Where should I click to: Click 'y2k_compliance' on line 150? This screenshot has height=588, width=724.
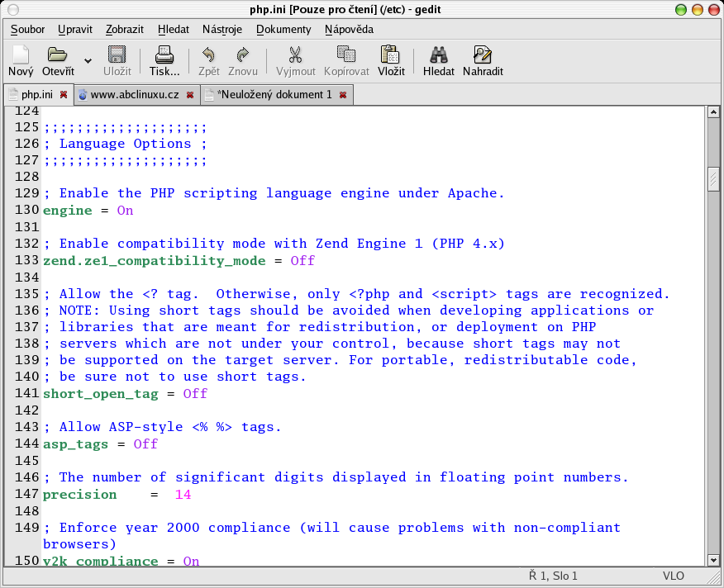click(101, 561)
